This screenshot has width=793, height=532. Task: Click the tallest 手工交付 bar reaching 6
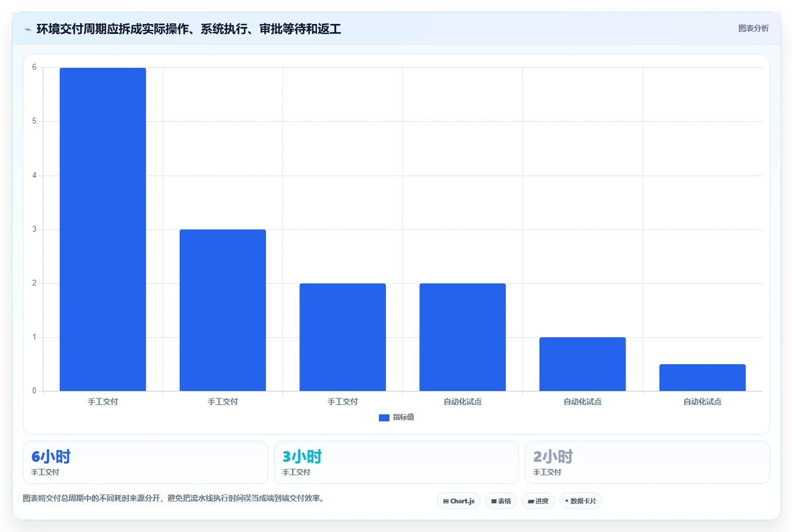click(x=102, y=229)
